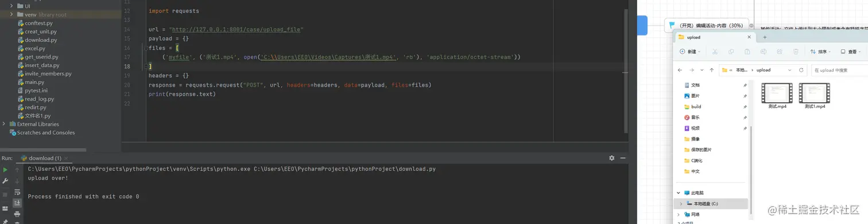Refresh the upload folder in Explorer
The image size is (868, 224).
(x=801, y=70)
